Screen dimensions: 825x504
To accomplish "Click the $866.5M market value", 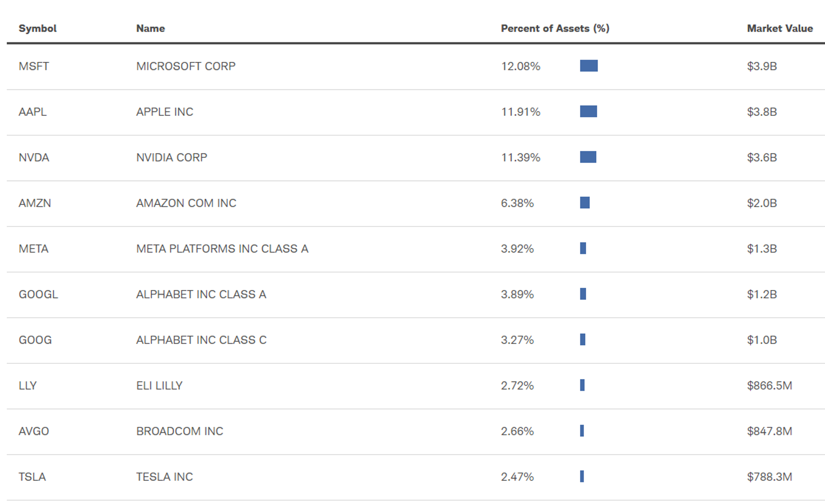I will point(769,386).
